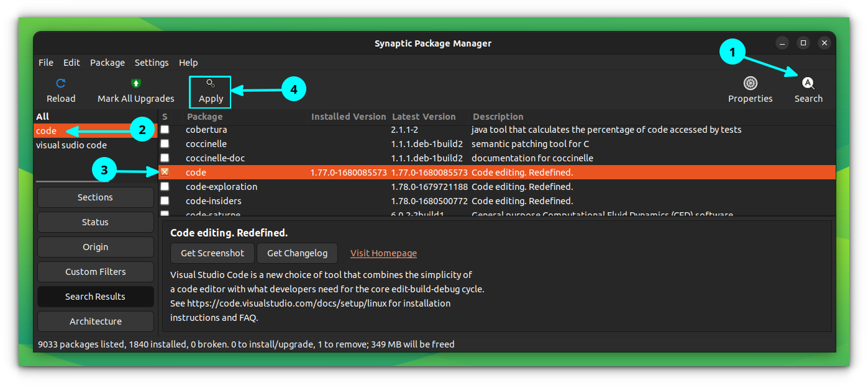This screenshot has height=386, width=868.
Task: Open the Help menu
Action: tap(188, 63)
